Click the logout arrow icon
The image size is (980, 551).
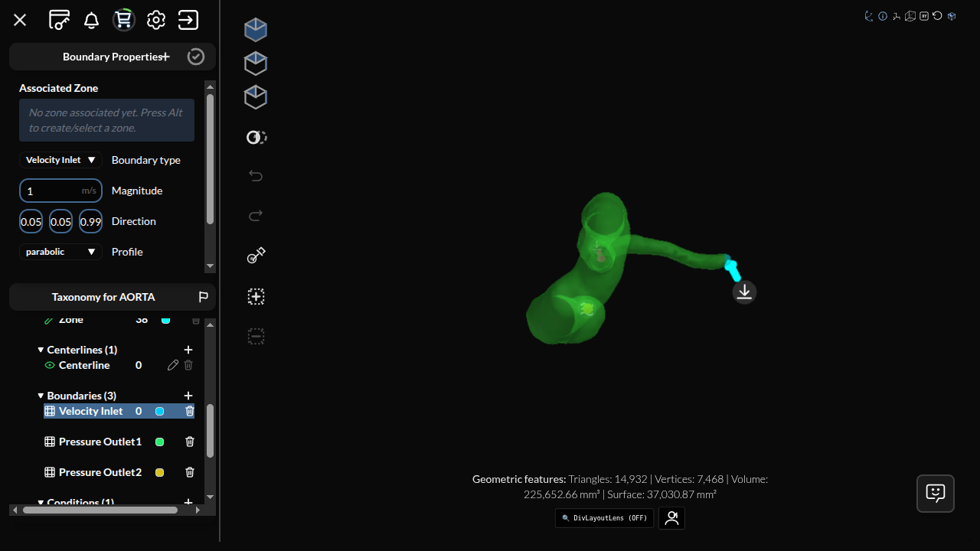pos(188,20)
